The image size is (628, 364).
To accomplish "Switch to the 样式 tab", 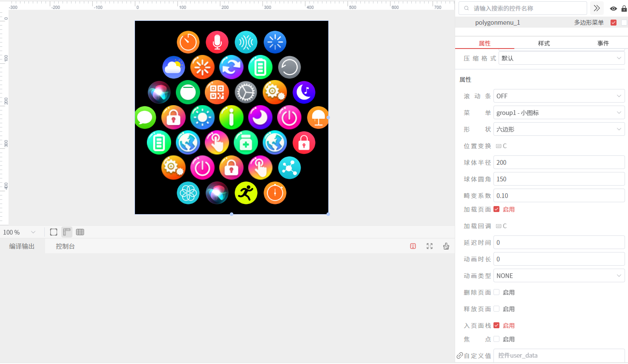I will coord(544,43).
